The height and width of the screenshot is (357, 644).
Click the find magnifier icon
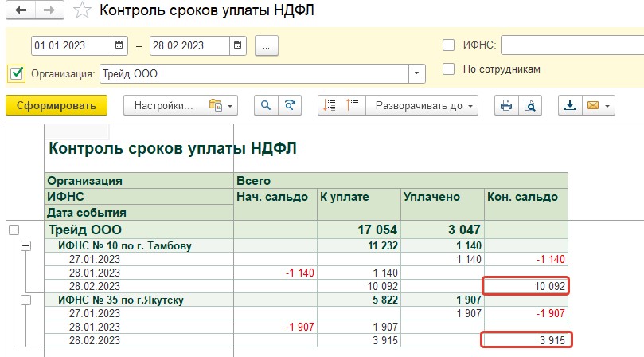click(266, 106)
